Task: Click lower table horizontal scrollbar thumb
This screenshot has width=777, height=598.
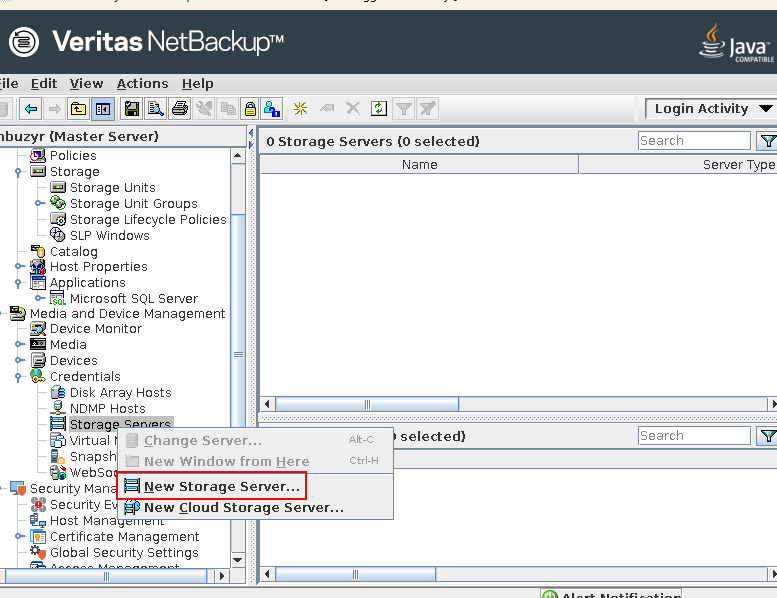Action: [x=355, y=574]
